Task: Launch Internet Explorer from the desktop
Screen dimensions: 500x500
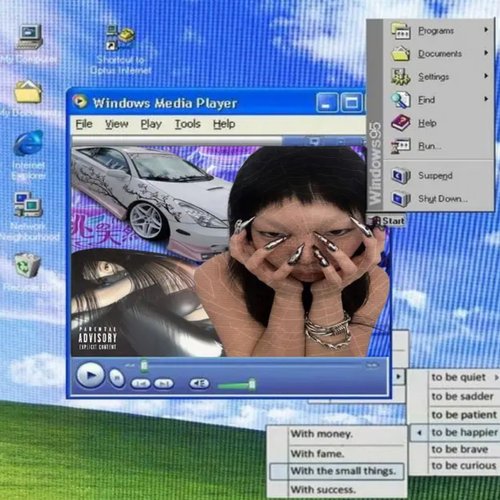Action: pyautogui.click(x=29, y=143)
